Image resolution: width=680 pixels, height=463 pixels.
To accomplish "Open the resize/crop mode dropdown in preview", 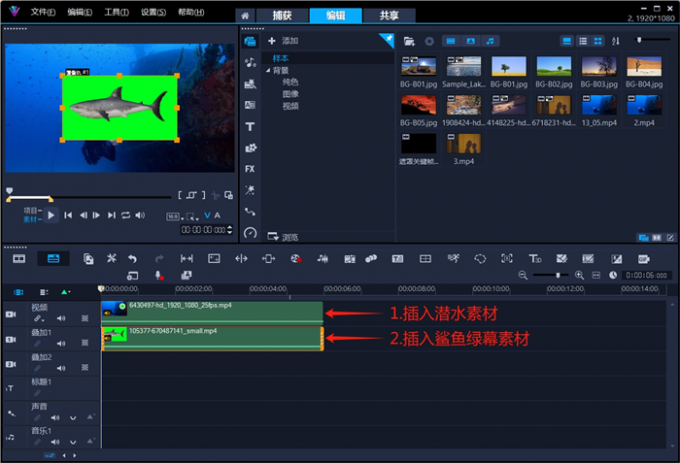I will pos(192,216).
